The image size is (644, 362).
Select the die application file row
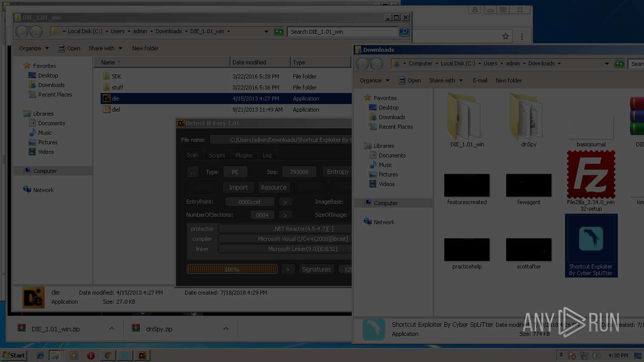tap(226, 99)
